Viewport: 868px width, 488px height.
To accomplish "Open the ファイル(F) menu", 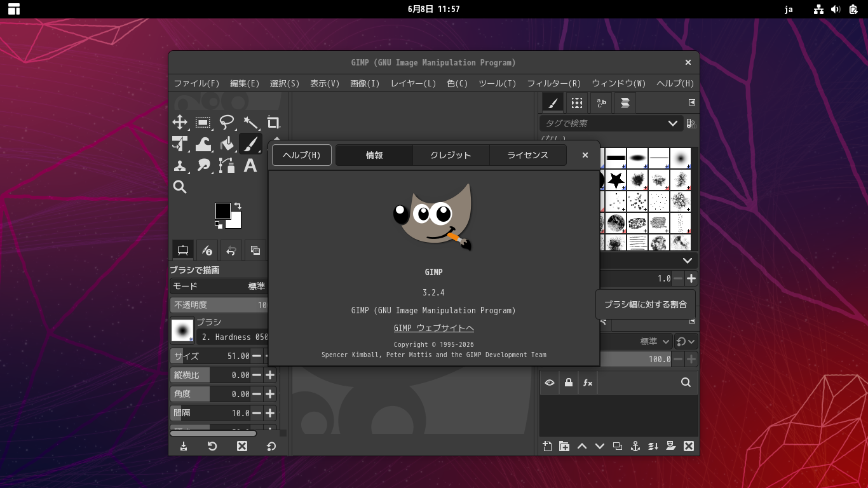I will pyautogui.click(x=197, y=83).
